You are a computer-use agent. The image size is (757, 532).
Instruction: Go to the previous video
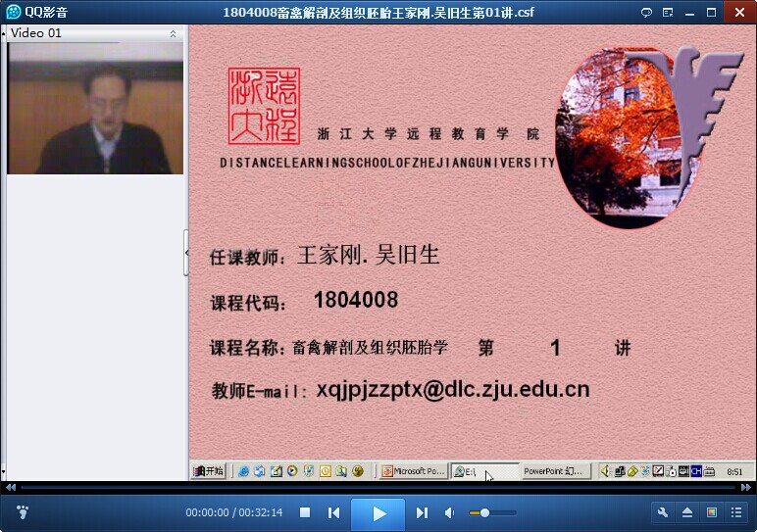333,512
